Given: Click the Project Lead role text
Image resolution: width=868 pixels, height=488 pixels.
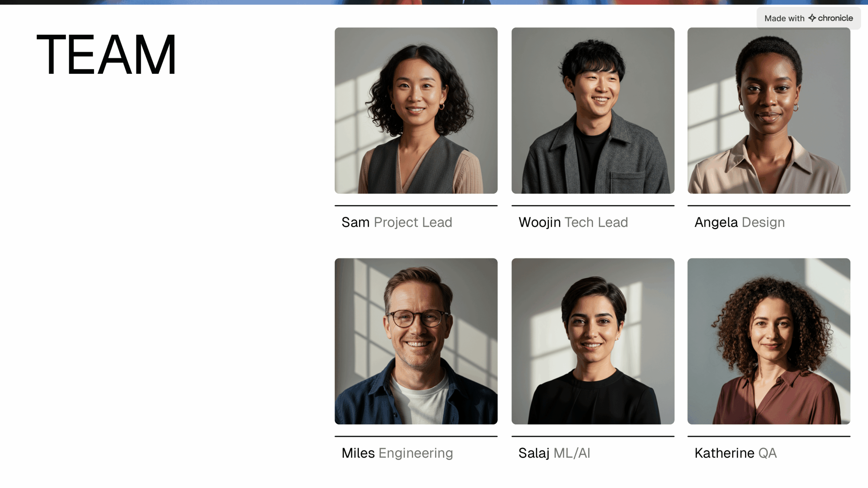Looking at the screenshot, I should click(413, 223).
